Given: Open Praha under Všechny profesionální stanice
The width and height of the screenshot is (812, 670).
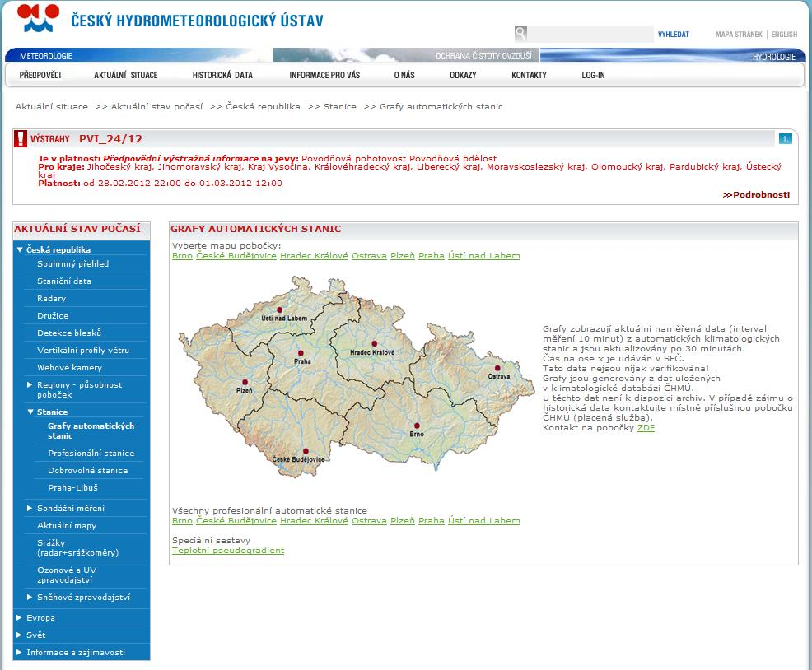Looking at the screenshot, I should 432,521.
